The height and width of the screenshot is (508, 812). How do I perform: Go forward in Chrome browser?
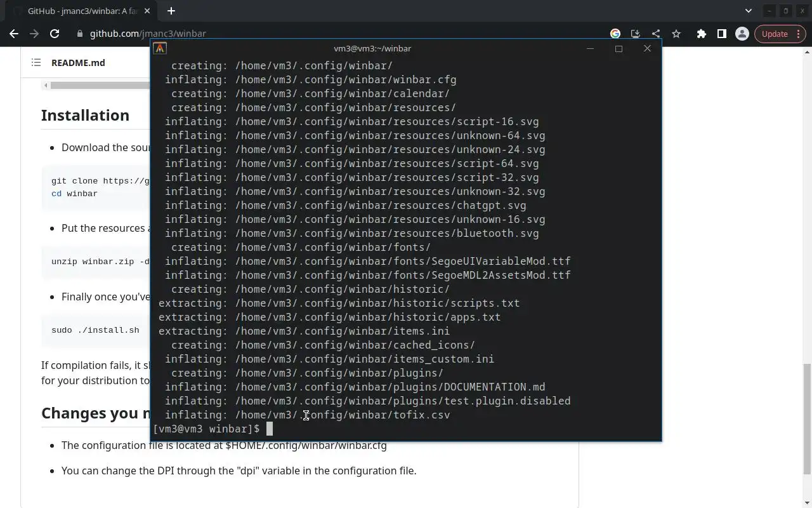(x=34, y=34)
